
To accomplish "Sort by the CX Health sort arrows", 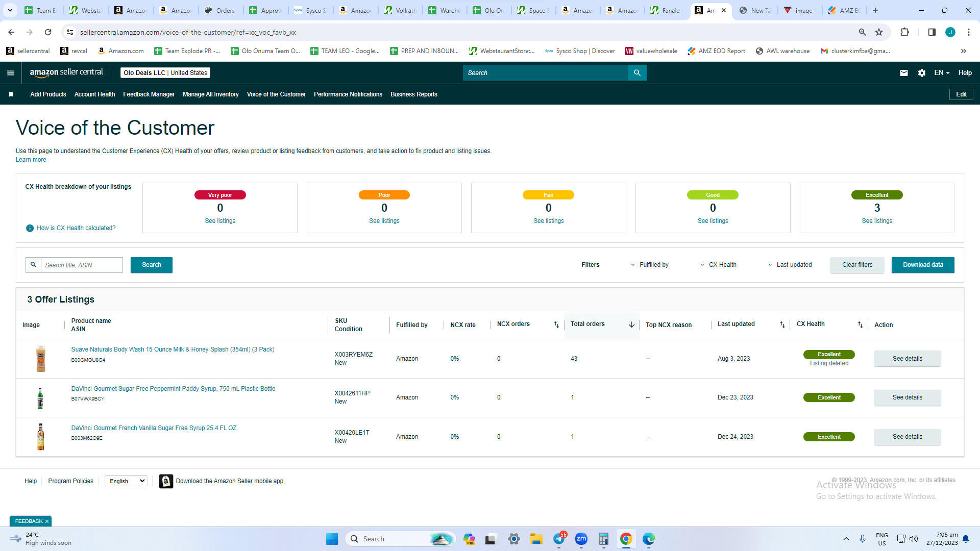I will click(860, 324).
